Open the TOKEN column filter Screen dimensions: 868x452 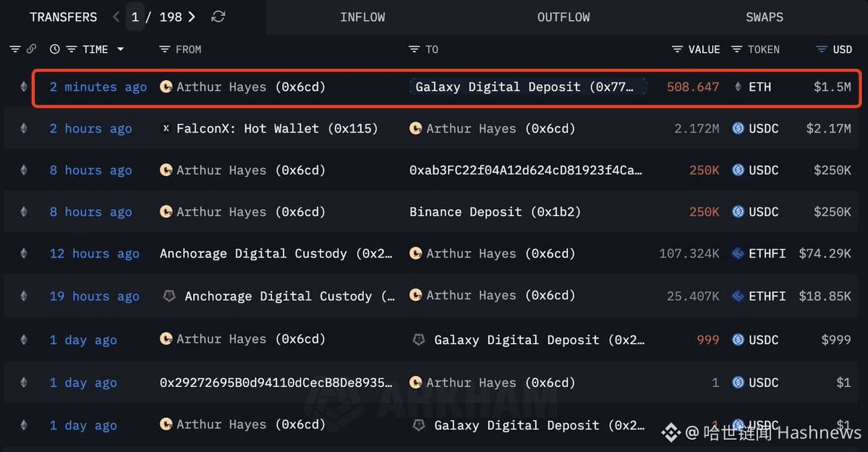coord(736,49)
